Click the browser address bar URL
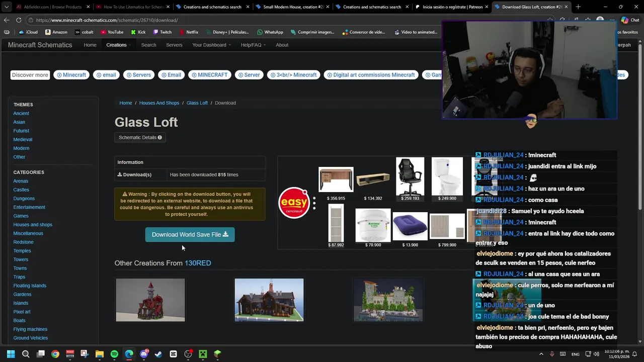The height and width of the screenshot is (362, 644). point(107,20)
